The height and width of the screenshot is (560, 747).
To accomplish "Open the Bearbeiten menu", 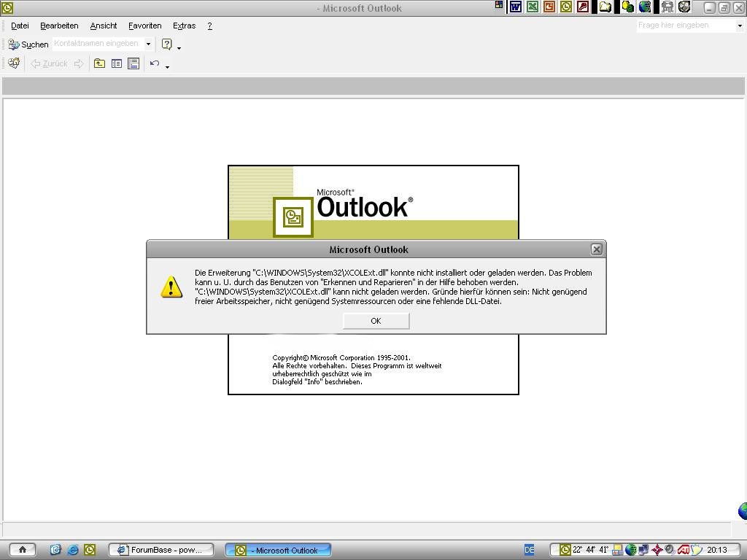I will [59, 26].
